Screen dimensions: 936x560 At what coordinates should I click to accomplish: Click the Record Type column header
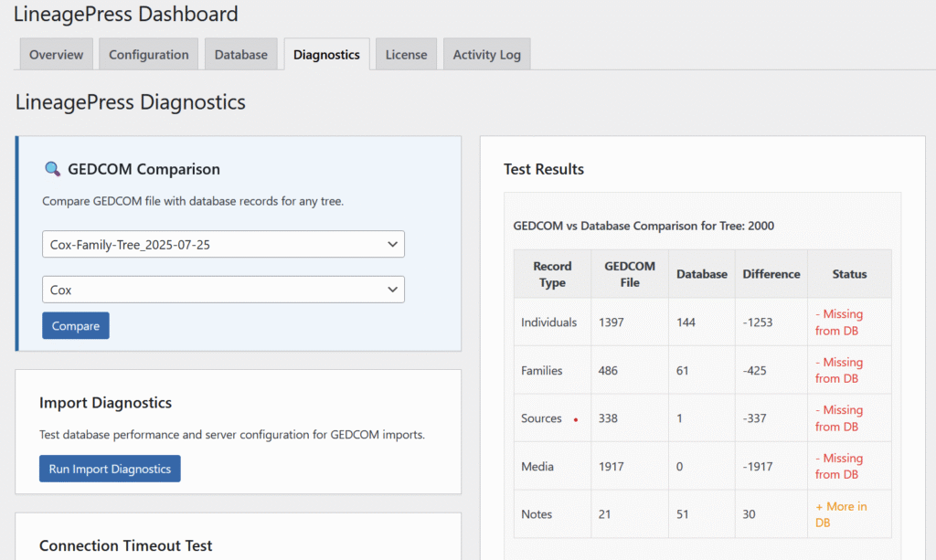[552, 274]
